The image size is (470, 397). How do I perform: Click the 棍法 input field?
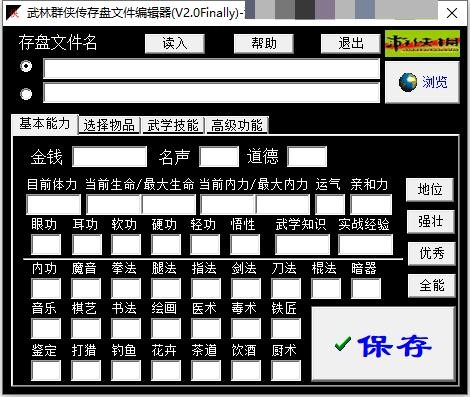[x=326, y=289]
